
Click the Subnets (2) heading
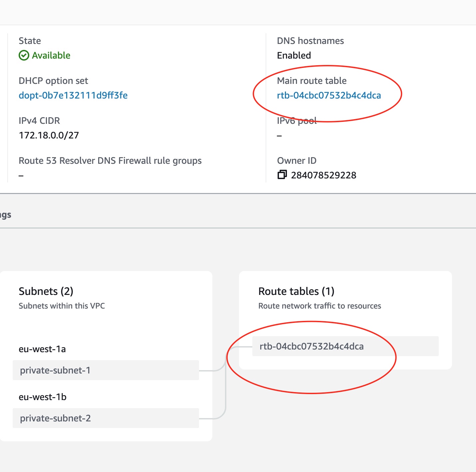46,291
